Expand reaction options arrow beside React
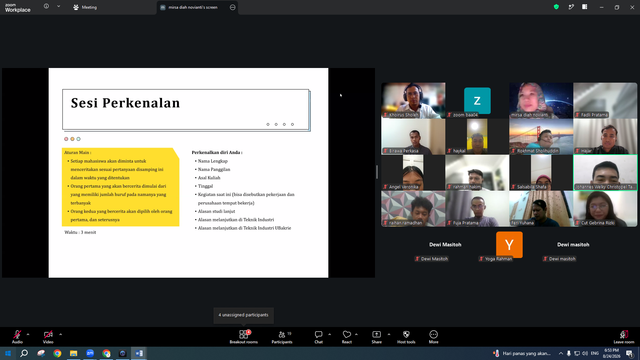 click(356, 334)
